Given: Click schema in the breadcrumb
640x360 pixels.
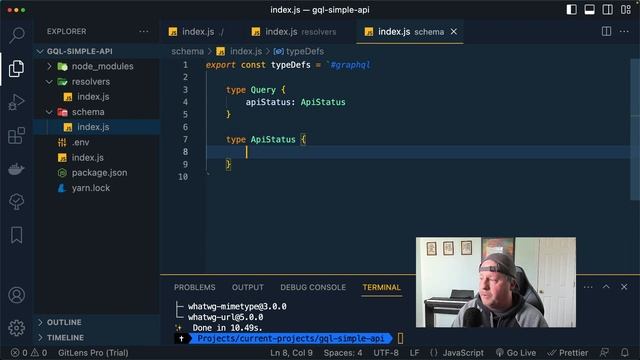Looking at the screenshot, I should click(x=187, y=51).
